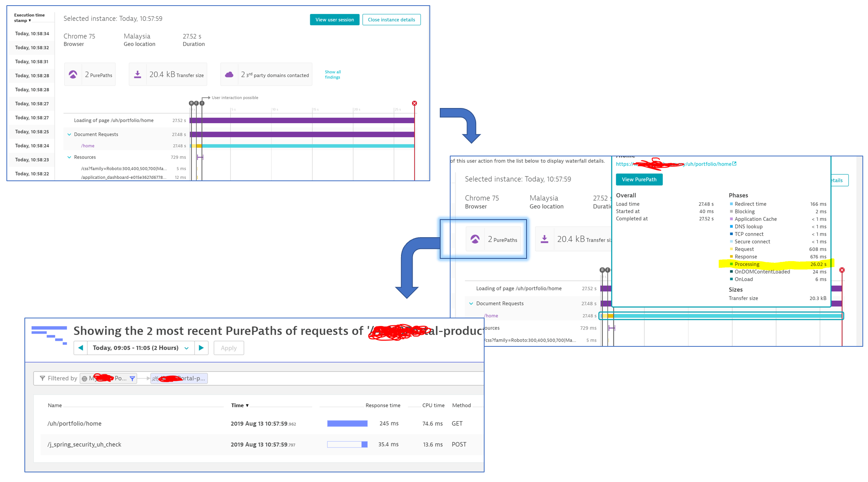Click the previous timeframe arrow button
The width and height of the screenshot is (868, 482).
point(81,348)
